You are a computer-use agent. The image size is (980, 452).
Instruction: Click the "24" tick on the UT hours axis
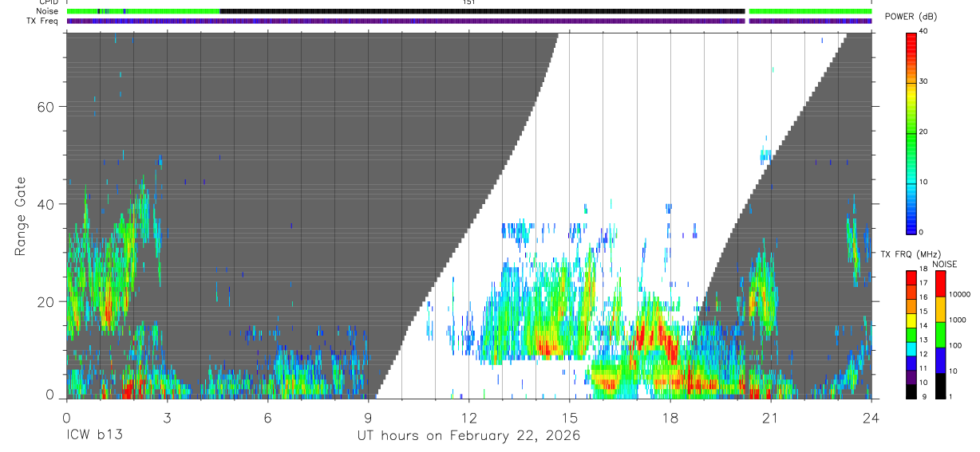click(871, 418)
